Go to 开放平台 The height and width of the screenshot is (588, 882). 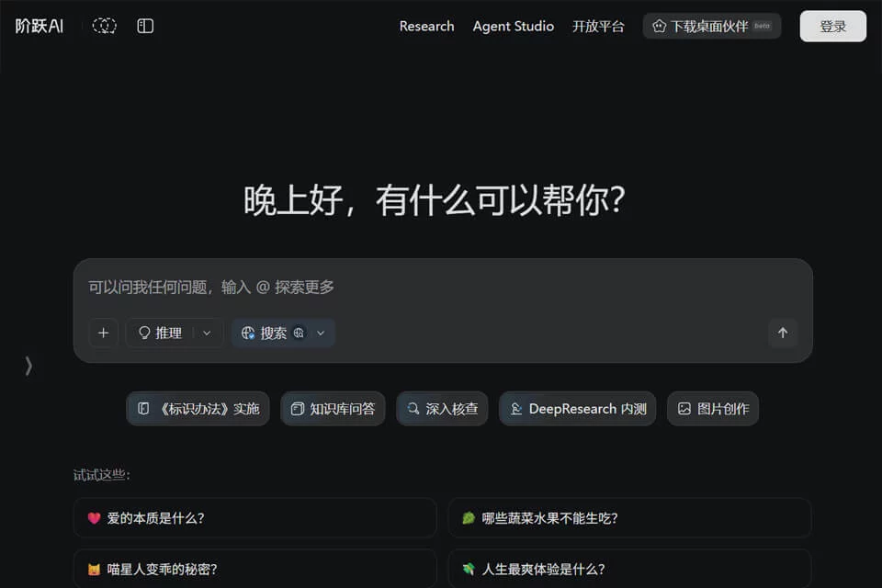(598, 27)
